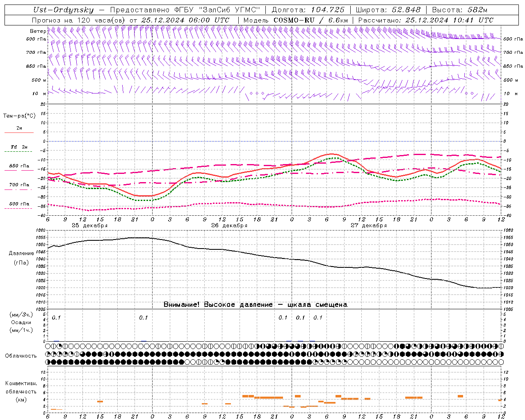Screen dimensions: 525x420
Task: Click '850 гПа' entry in temperature legend
Action: point(19,166)
